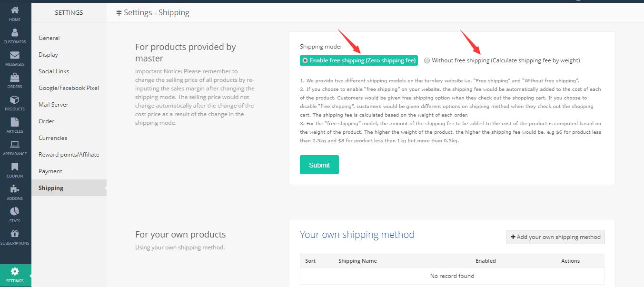Image resolution: width=644 pixels, height=287 pixels.
Task: Open Reward points/Affiliate settings
Action: 68,154
